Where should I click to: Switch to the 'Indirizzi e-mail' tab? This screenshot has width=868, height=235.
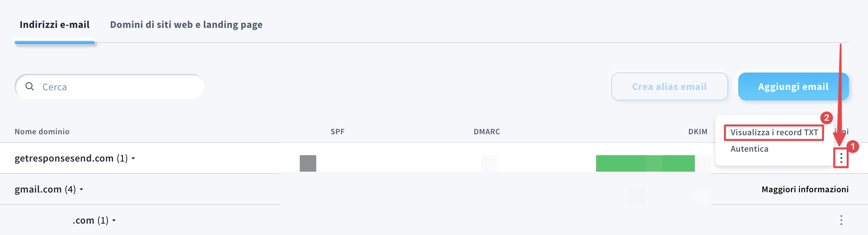(54, 25)
